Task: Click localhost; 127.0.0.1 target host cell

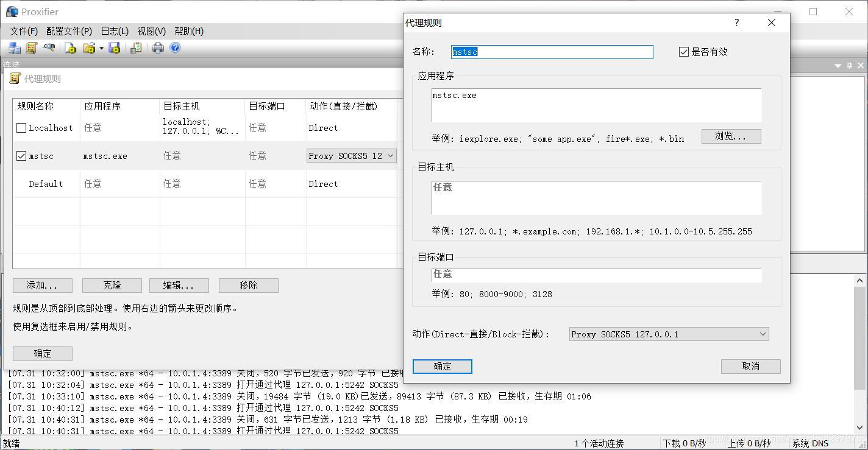Action: tap(201, 127)
